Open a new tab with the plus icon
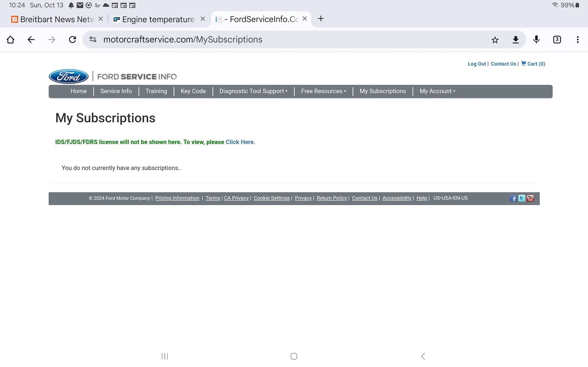 (321, 19)
